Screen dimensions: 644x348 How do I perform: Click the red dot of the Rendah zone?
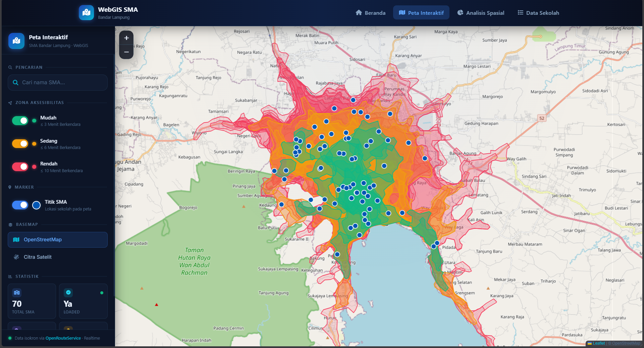tap(34, 167)
